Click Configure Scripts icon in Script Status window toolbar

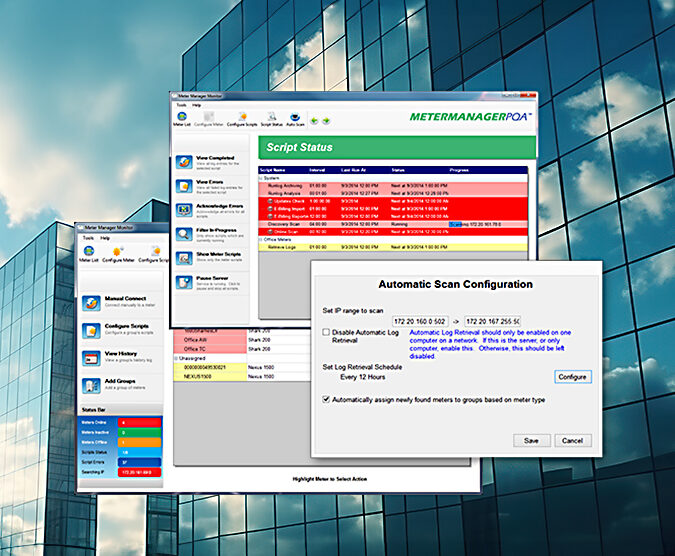coord(242,119)
